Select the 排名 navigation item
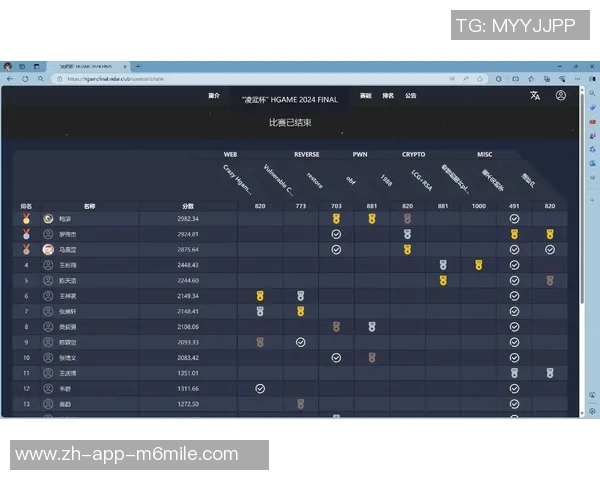The height and width of the screenshot is (480, 600). coord(388,96)
